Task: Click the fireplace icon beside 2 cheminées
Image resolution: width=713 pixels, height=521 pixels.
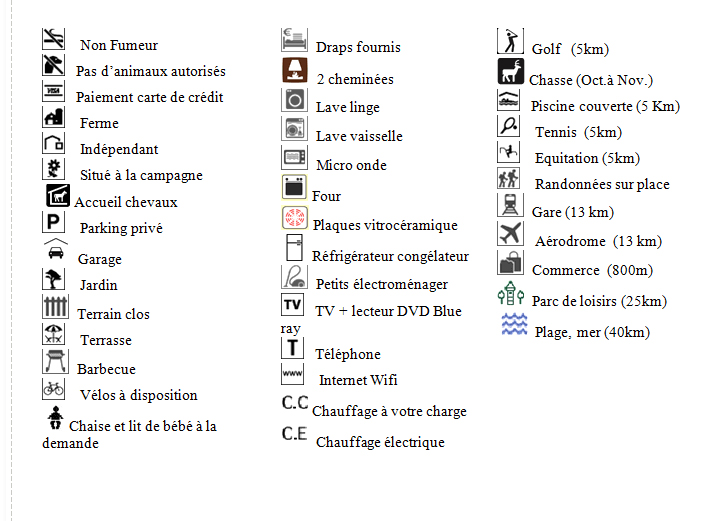Action: (295, 72)
